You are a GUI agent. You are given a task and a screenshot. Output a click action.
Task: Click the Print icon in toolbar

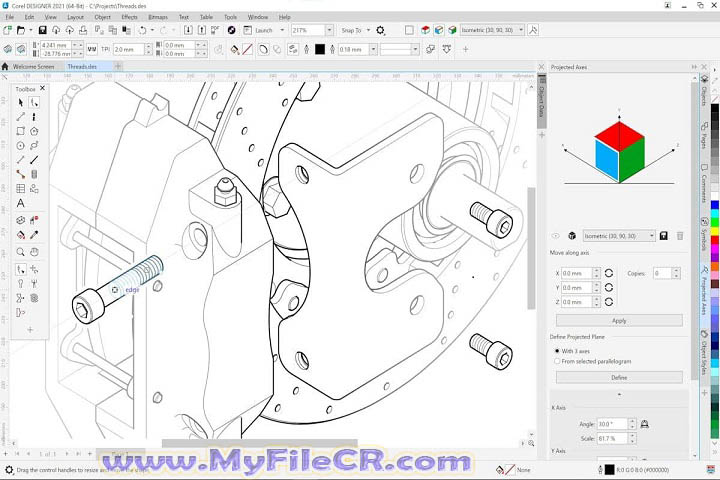(83, 30)
